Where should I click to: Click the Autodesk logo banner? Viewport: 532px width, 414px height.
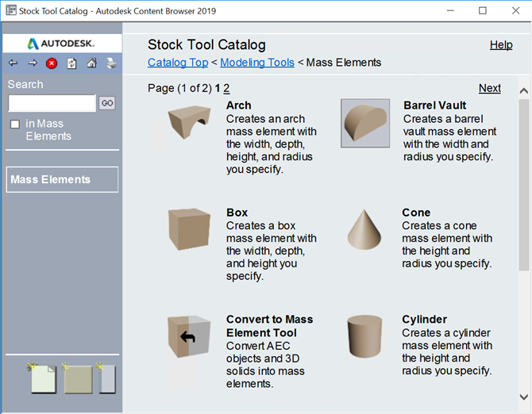[62, 44]
